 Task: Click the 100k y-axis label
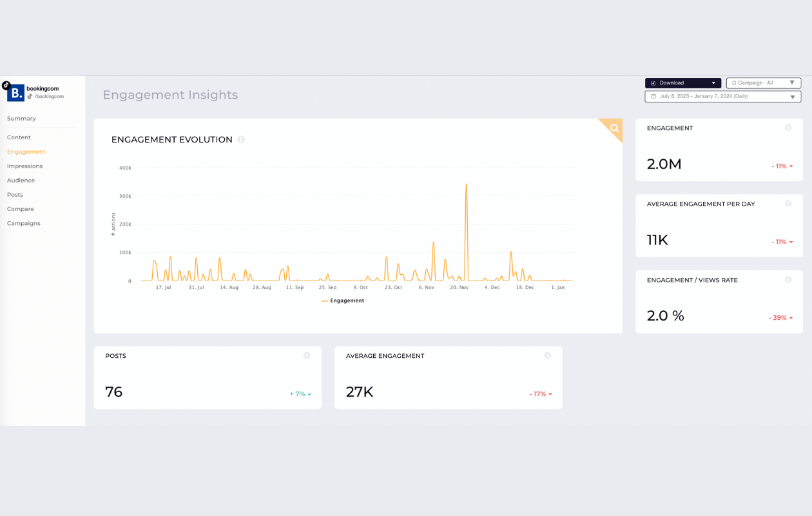click(x=125, y=253)
